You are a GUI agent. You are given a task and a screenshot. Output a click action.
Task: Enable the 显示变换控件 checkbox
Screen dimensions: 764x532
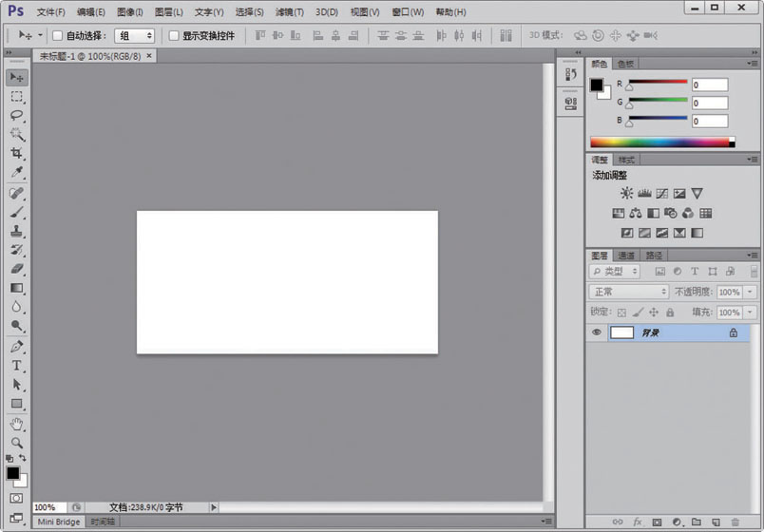coord(174,36)
